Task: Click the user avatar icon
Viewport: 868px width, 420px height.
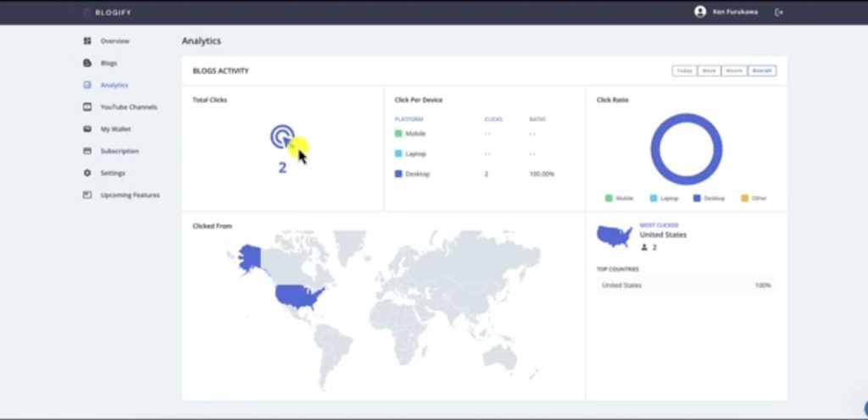Action: click(x=699, y=12)
